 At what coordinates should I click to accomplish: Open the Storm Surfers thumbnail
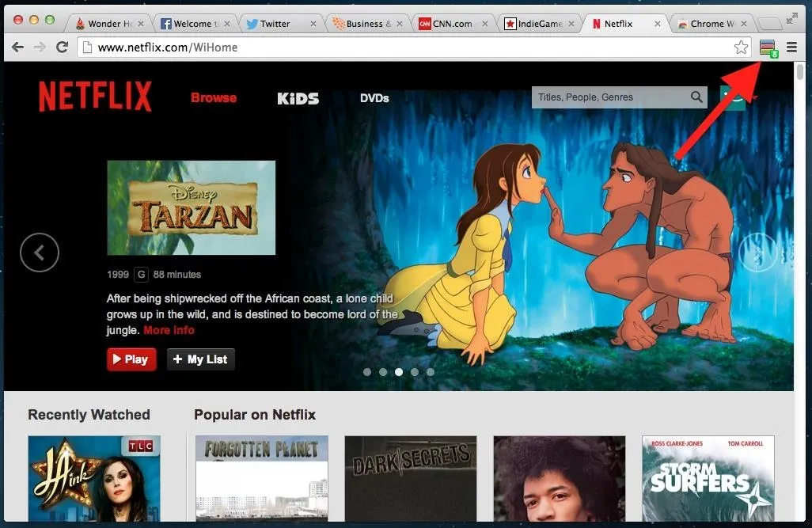[708, 478]
